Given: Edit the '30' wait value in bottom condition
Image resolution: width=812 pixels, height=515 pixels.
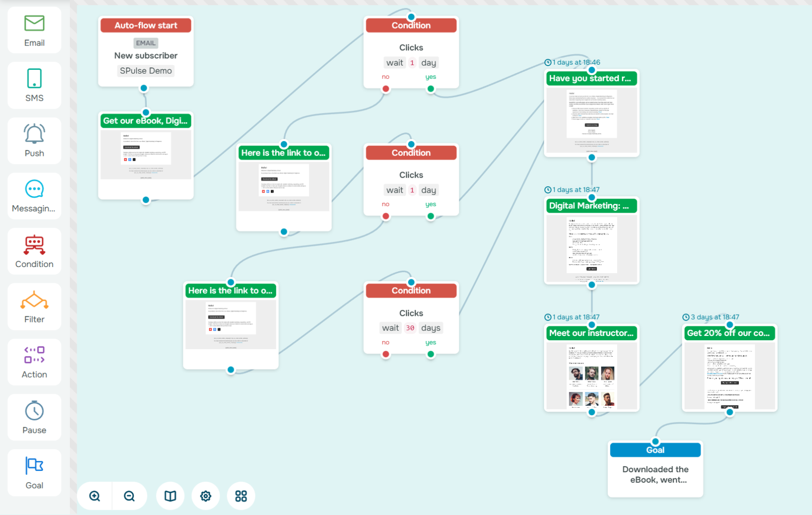Looking at the screenshot, I should coord(410,328).
